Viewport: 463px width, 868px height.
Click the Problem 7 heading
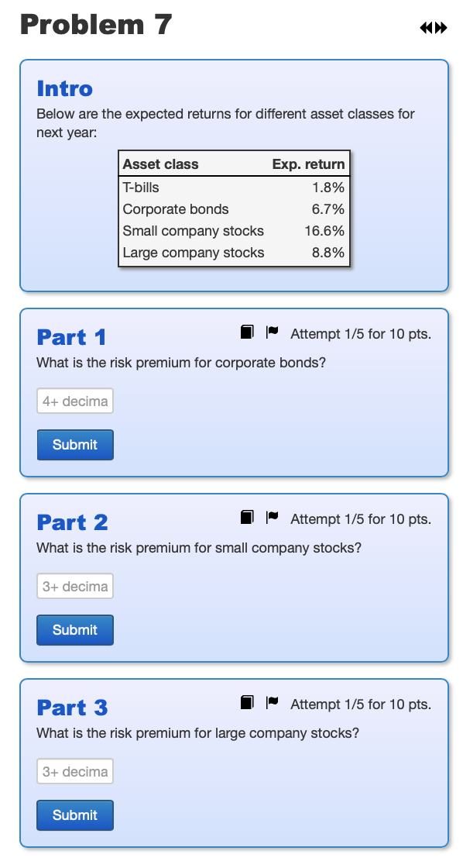pyautogui.click(x=94, y=25)
